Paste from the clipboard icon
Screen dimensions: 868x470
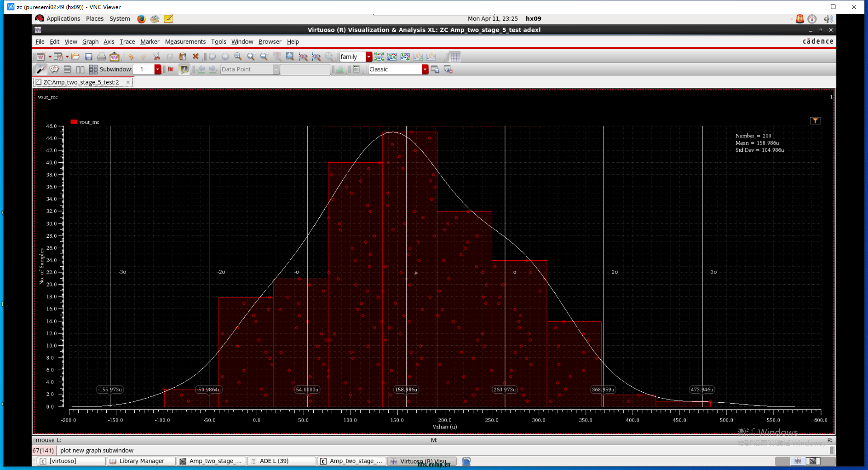183,56
